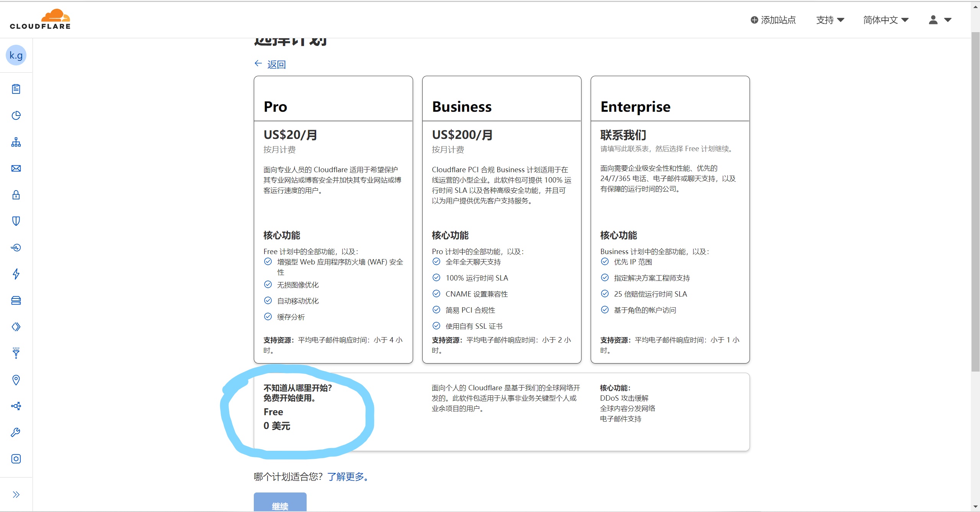
Task: Select the Security shield icon
Action: click(16, 221)
